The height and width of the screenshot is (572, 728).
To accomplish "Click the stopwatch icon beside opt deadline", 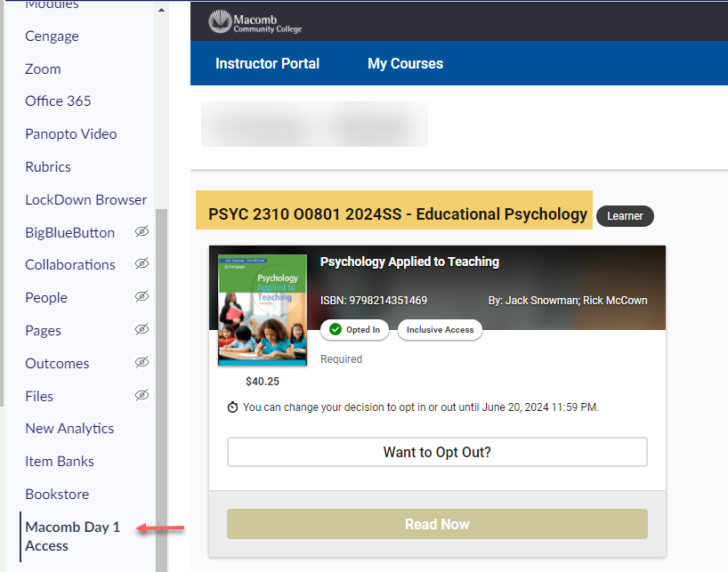I will coord(232,407).
